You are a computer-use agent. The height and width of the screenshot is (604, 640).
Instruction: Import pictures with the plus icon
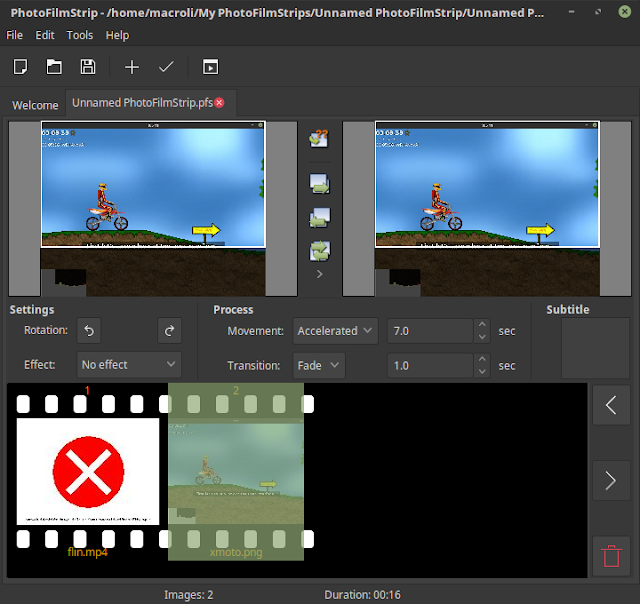pyautogui.click(x=132, y=67)
